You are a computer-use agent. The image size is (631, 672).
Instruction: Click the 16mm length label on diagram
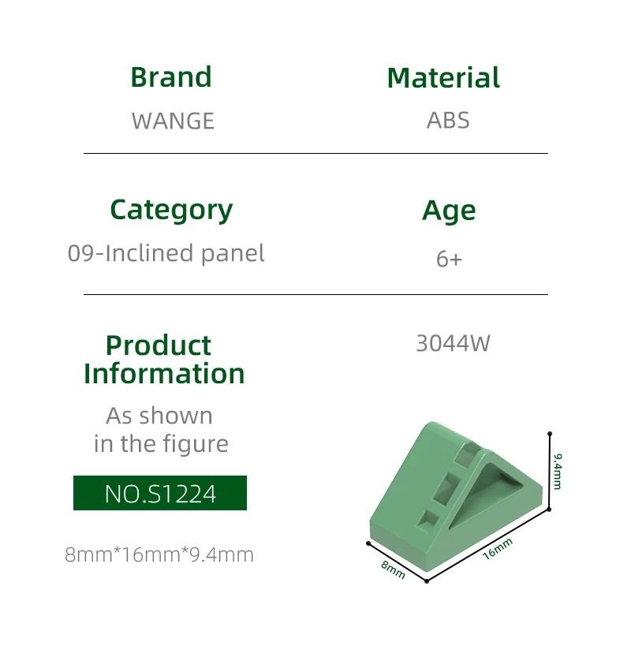(x=497, y=547)
